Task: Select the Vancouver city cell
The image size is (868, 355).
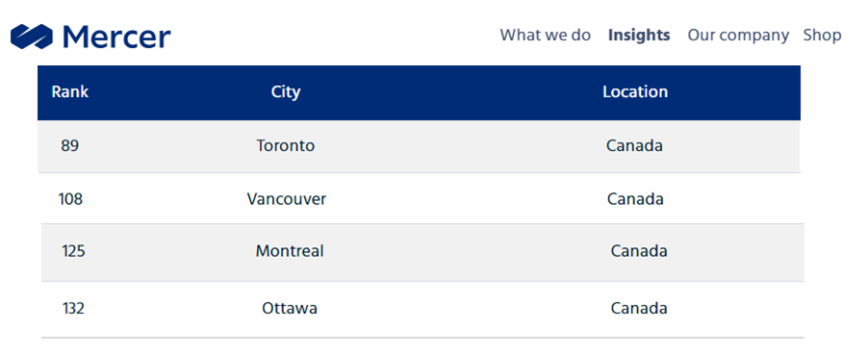Action: click(286, 199)
